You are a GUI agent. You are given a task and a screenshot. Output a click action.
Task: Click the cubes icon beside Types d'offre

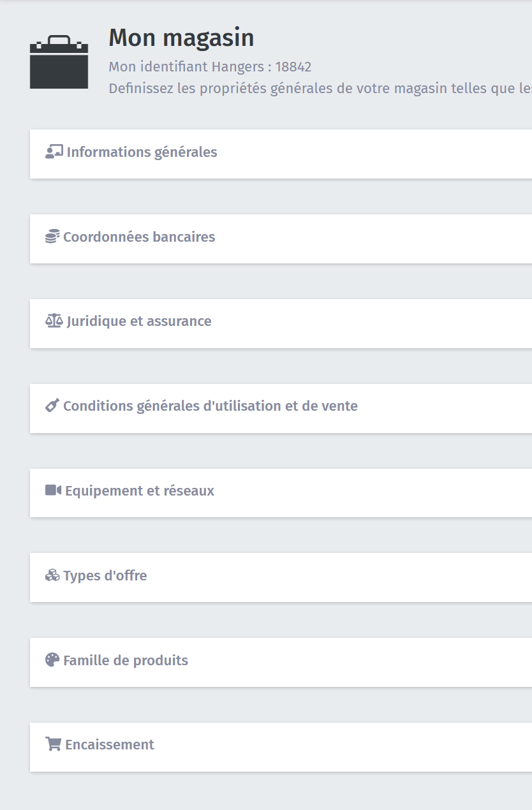coord(52,575)
